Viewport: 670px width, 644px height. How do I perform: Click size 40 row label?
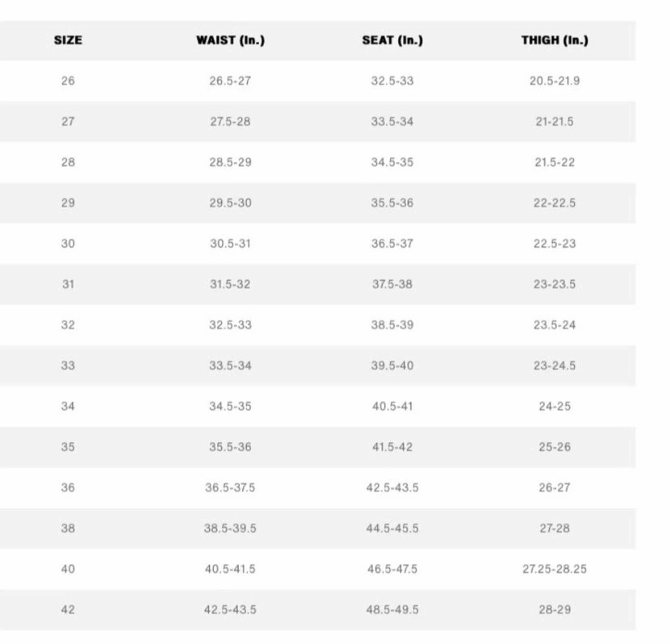pyautogui.click(x=68, y=569)
